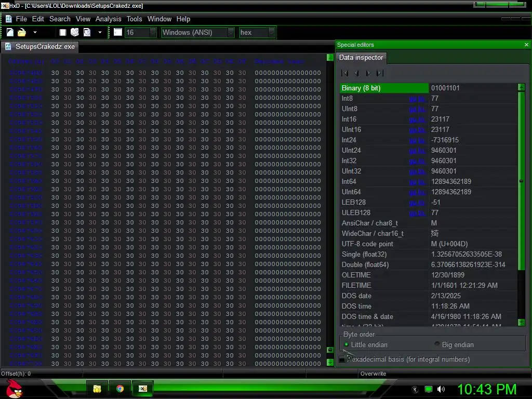Click the FILETIME row value
Screen dimensions: 532x399
click(x=464, y=286)
